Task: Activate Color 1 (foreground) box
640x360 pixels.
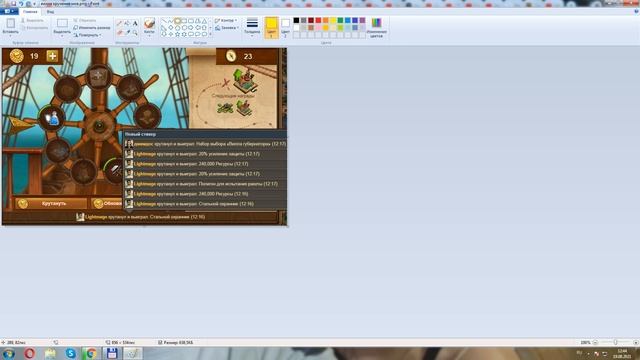Action: pos(271,28)
